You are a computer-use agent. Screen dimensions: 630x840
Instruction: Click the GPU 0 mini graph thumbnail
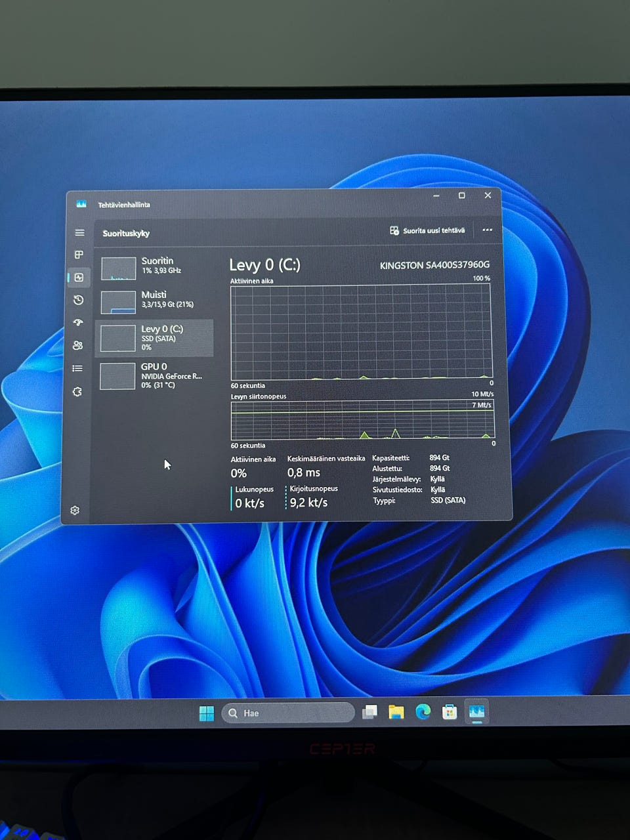[x=117, y=377]
